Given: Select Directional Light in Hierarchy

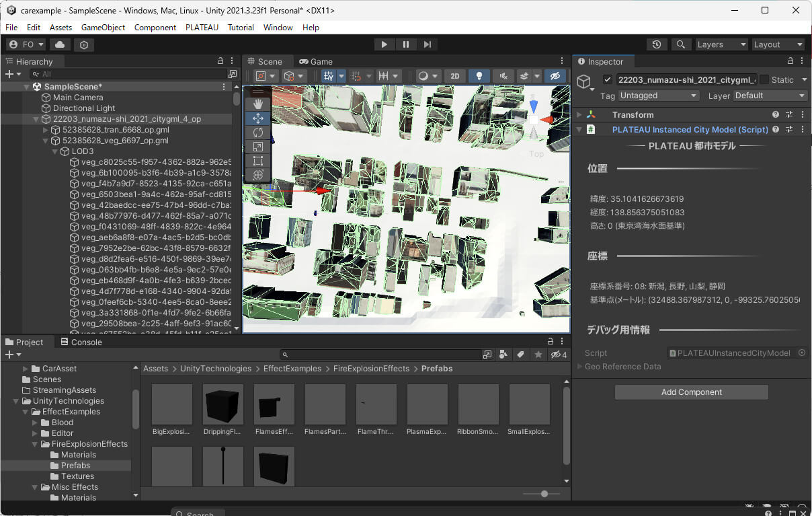Looking at the screenshot, I should click(x=84, y=108).
